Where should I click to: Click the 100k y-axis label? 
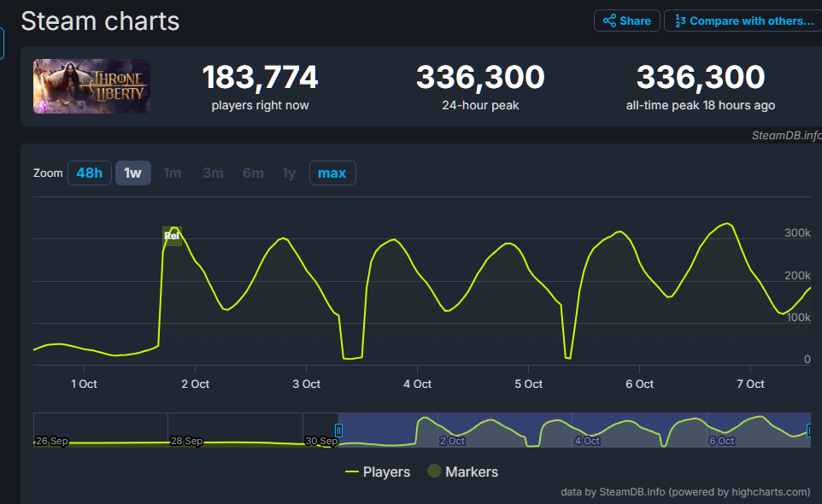tap(798, 318)
